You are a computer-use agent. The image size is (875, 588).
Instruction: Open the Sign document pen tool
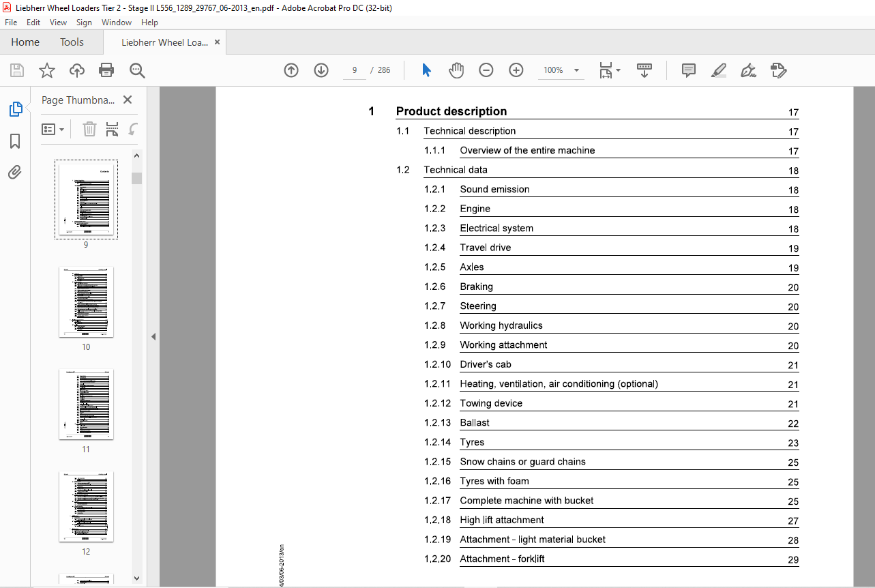749,70
